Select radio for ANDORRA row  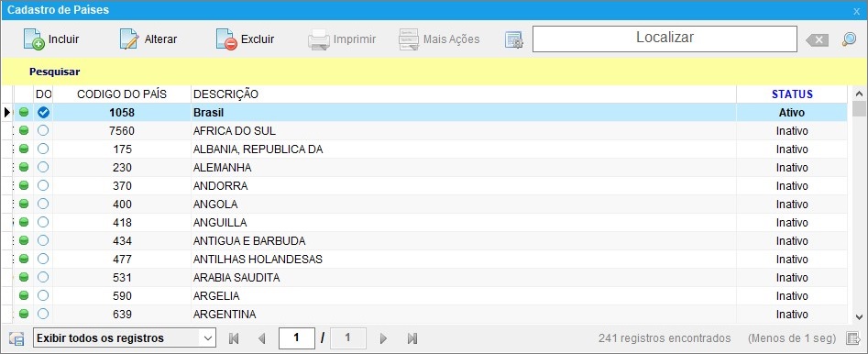[x=43, y=185]
